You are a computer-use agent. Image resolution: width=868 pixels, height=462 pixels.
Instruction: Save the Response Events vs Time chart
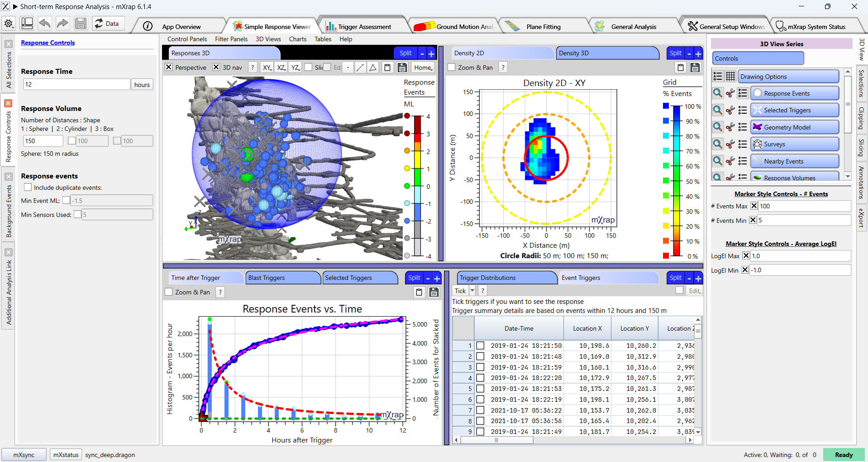click(x=434, y=292)
